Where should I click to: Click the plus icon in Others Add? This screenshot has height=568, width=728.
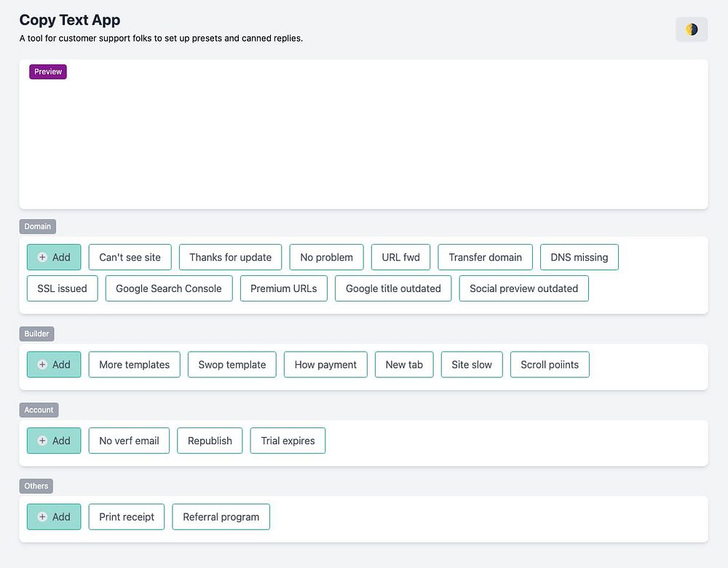point(42,517)
